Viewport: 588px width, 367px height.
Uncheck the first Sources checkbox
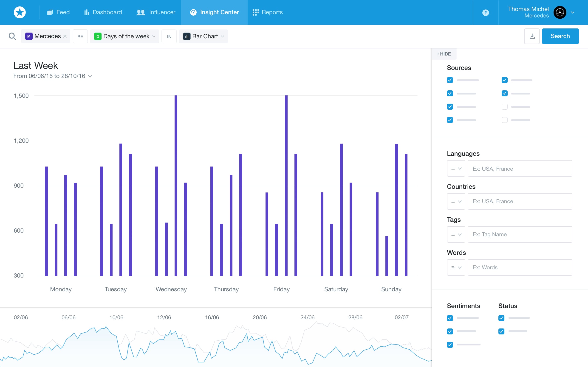(x=450, y=80)
